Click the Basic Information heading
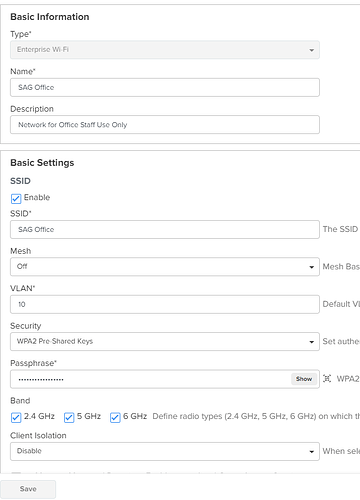Viewport: 360px width, 500px height. pyautogui.click(x=50, y=17)
